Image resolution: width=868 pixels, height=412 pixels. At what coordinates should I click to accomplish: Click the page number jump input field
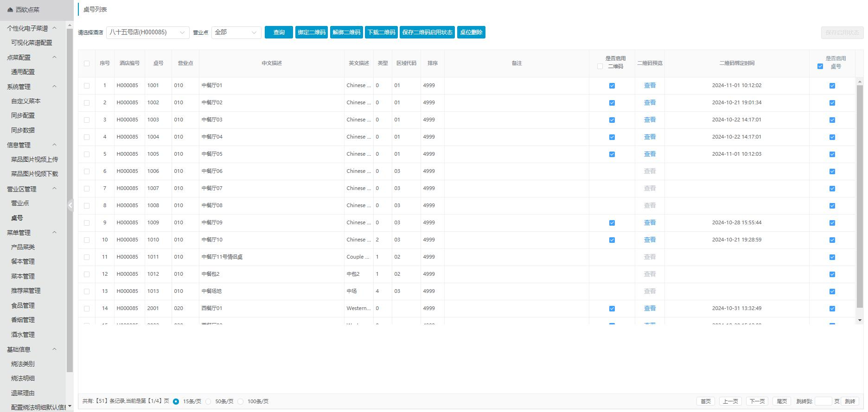coord(823,401)
